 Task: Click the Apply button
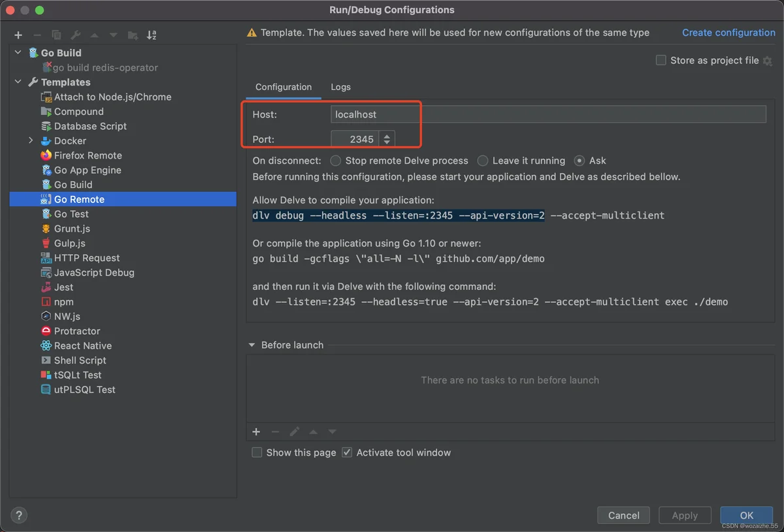685,515
